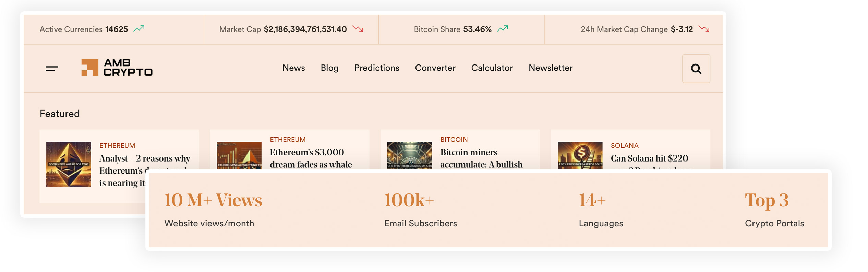Click the '100k+' statistic
The image size is (868, 272).
click(409, 200)
